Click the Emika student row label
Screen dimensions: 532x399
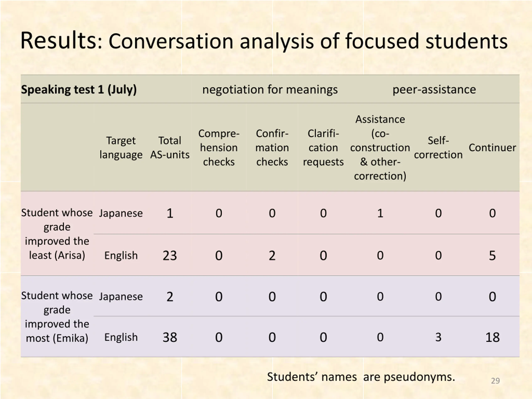57,317
